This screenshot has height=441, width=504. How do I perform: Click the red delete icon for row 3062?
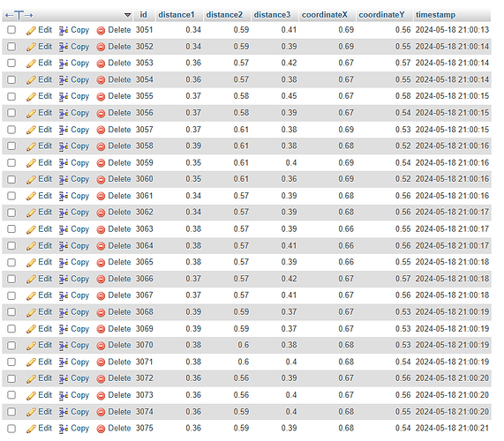pos(101,213)
